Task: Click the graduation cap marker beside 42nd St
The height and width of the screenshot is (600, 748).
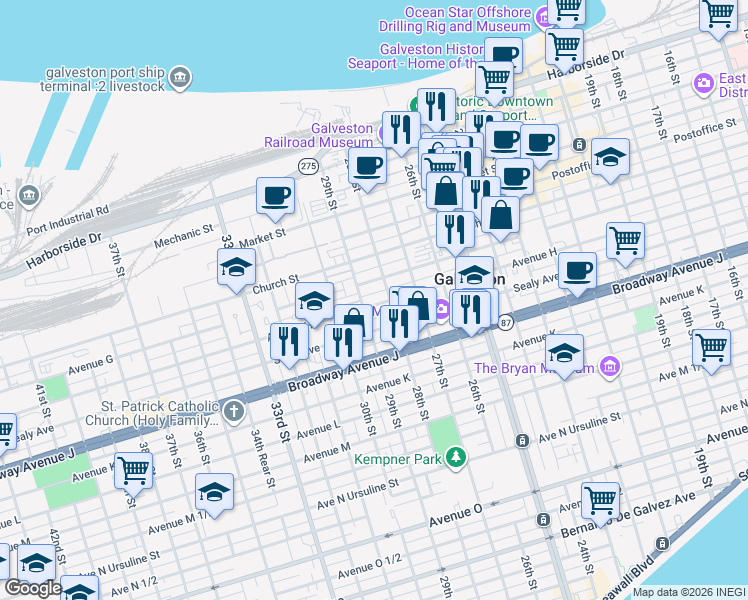Action: 36,566
